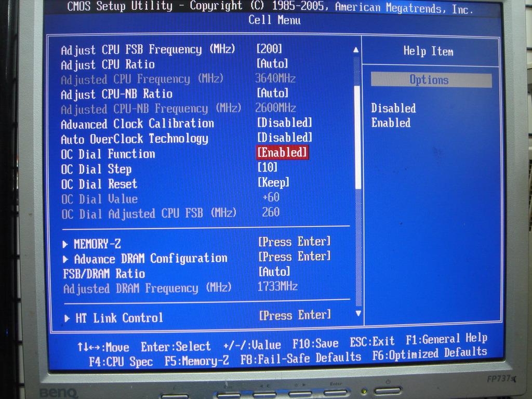Click the OC Dial Adjusted CPU FSB 260 value
The height and width of the screenshot is (399, 532).
click(x=271, y=212)
